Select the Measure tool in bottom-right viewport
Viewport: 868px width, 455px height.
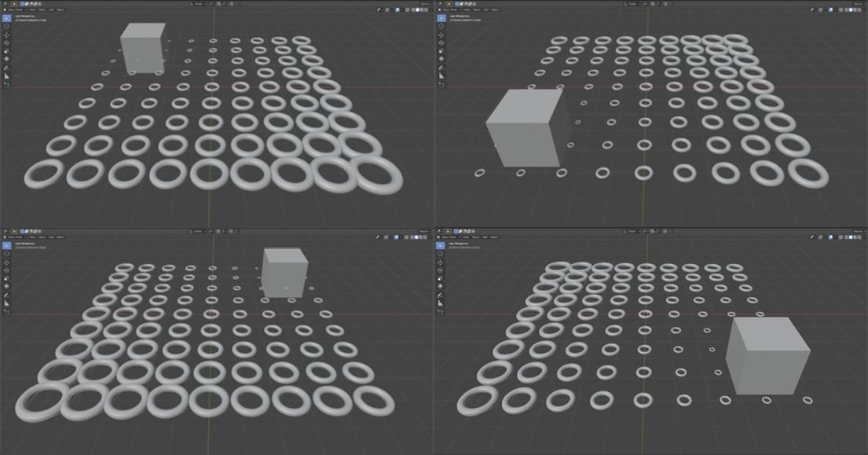441,303
